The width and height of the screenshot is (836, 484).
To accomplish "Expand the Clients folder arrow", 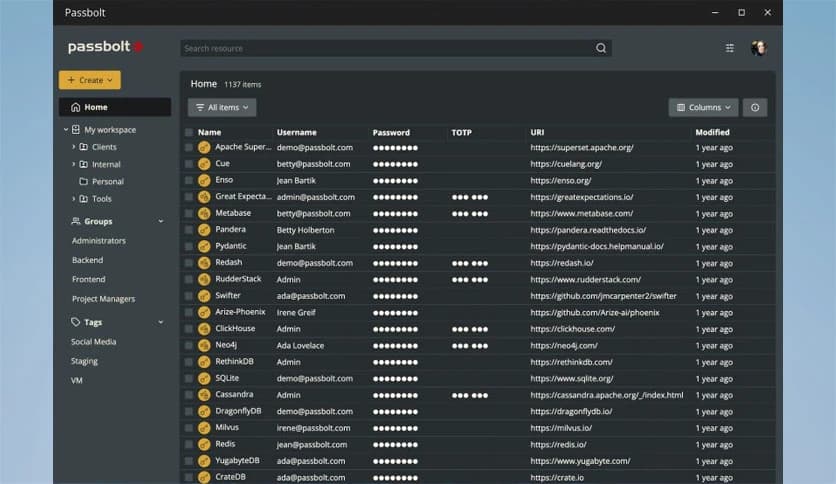I will pos(74,147).
